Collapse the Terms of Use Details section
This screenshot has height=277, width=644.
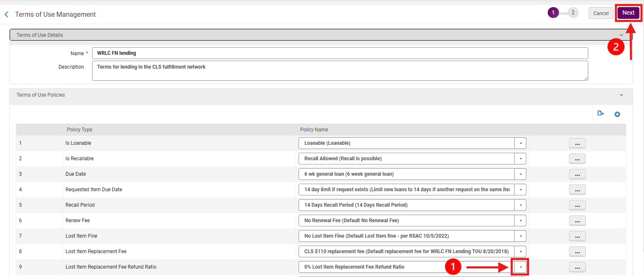[621, 35]
